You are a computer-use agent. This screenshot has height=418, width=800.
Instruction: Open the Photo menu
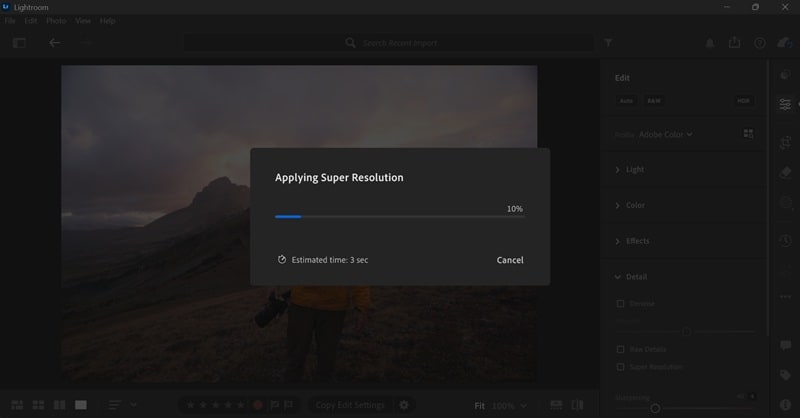click(x=56, y=21)
